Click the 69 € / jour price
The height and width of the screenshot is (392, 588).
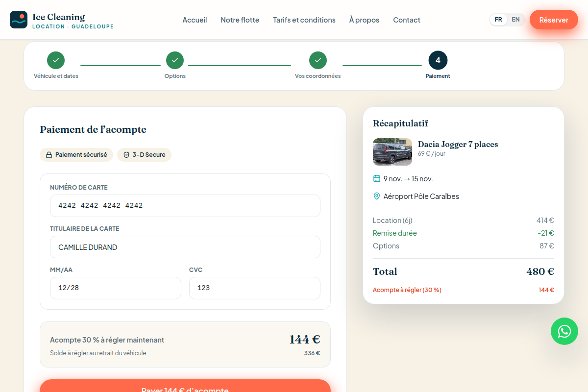tap(432, 153)
